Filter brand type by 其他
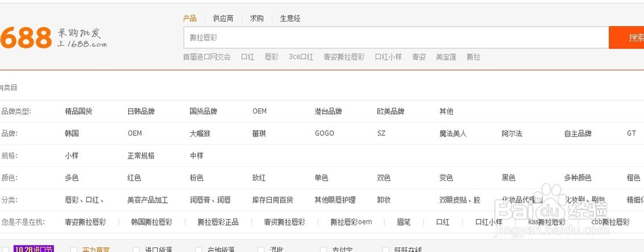This screenshot has width=644, height=252. point(446,111)
